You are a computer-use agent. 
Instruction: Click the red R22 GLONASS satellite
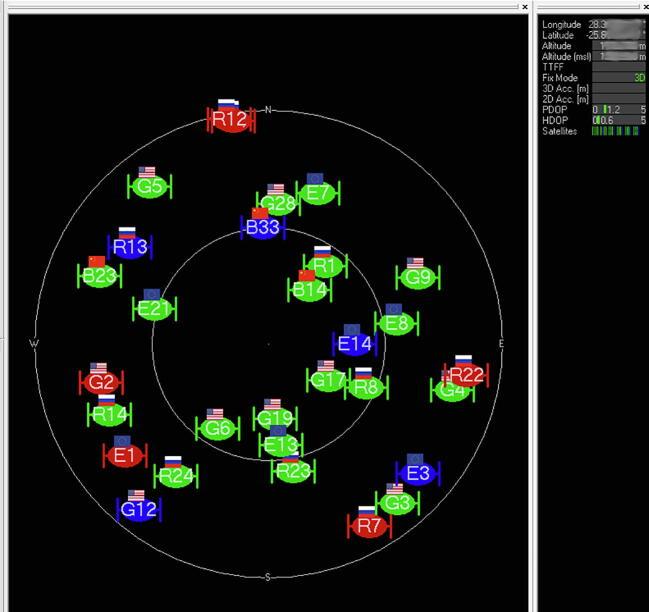466,375
